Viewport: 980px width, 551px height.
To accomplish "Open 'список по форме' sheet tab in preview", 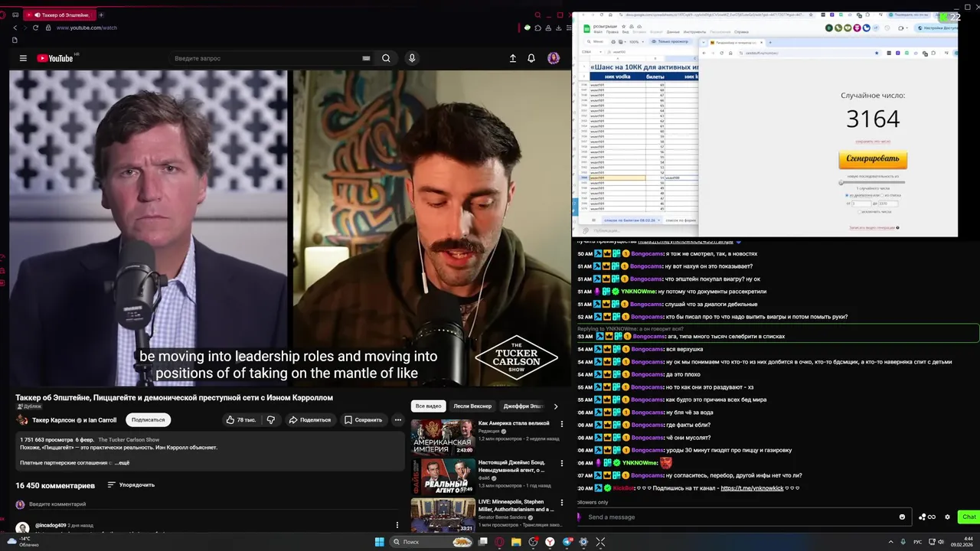I will click(x=680, y=220).
